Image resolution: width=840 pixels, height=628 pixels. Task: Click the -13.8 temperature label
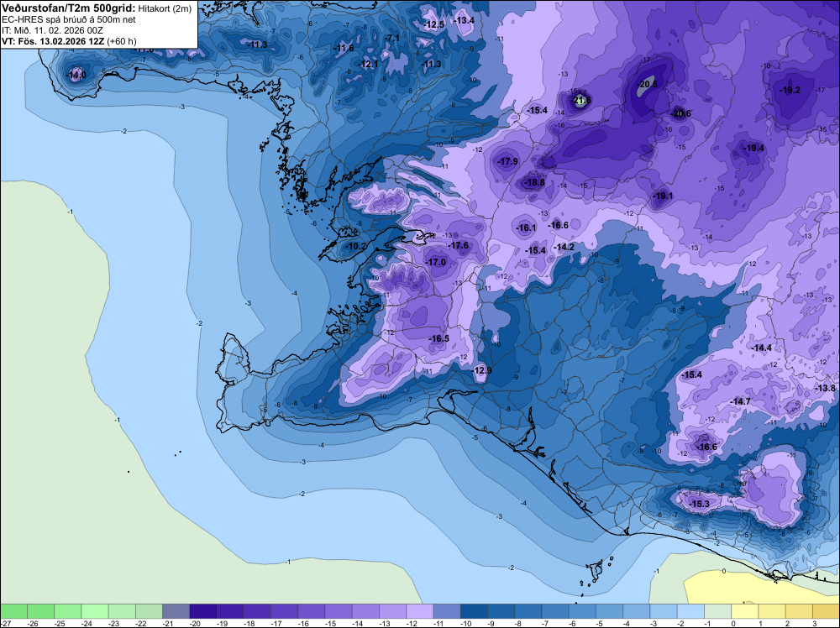tap(825, 388)
